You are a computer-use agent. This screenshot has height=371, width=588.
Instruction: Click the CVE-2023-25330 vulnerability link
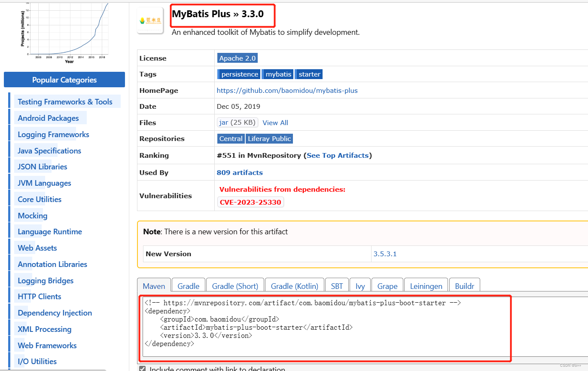(x=250, y=202)
